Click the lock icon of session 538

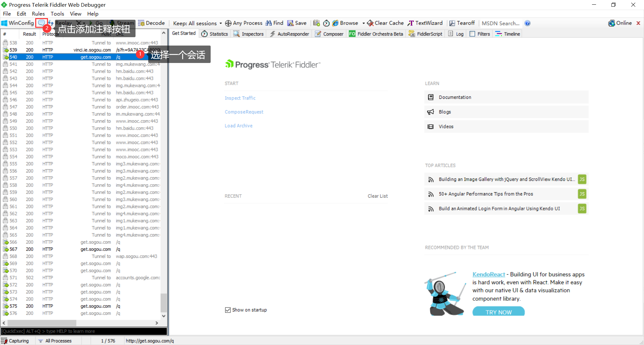5,43
